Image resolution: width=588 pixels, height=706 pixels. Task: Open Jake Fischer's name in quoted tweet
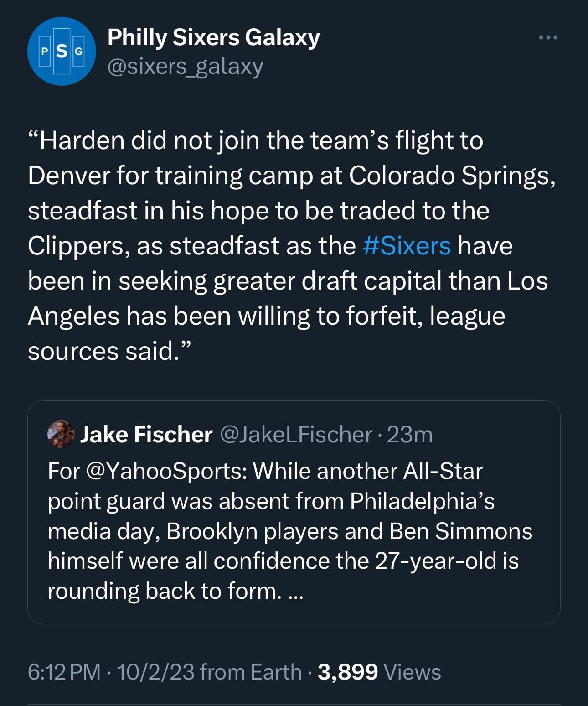[146, 434]
